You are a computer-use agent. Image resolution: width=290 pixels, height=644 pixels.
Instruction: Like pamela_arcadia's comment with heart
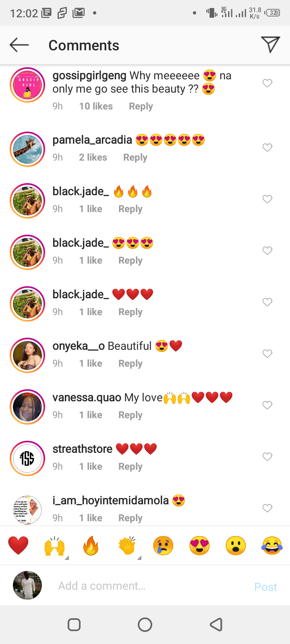pos(267,148)
